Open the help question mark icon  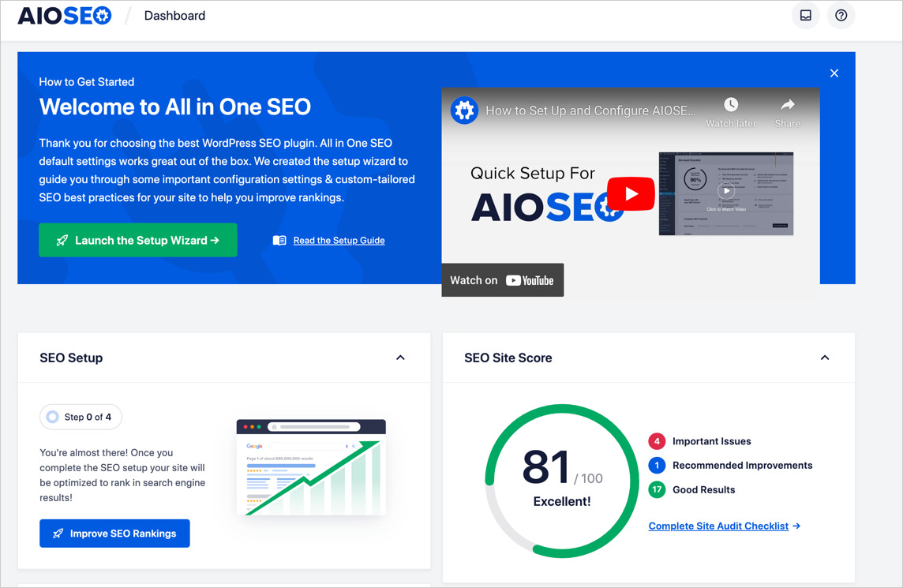tap(841, 15)
